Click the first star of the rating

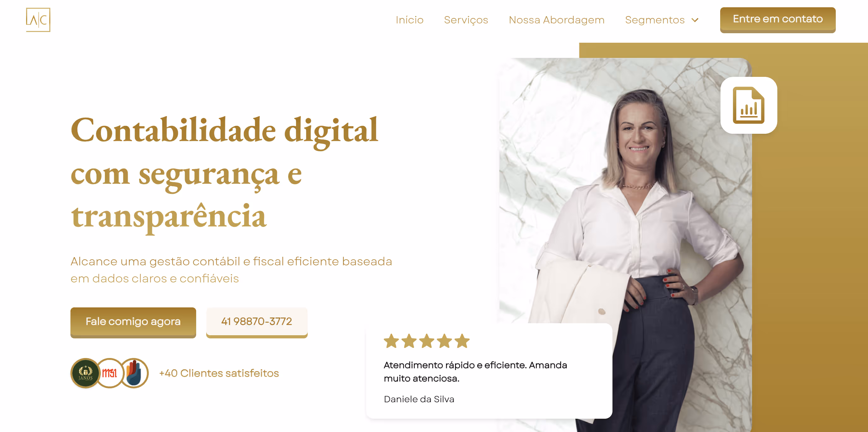pyautogui.click(x=392, y=341)
